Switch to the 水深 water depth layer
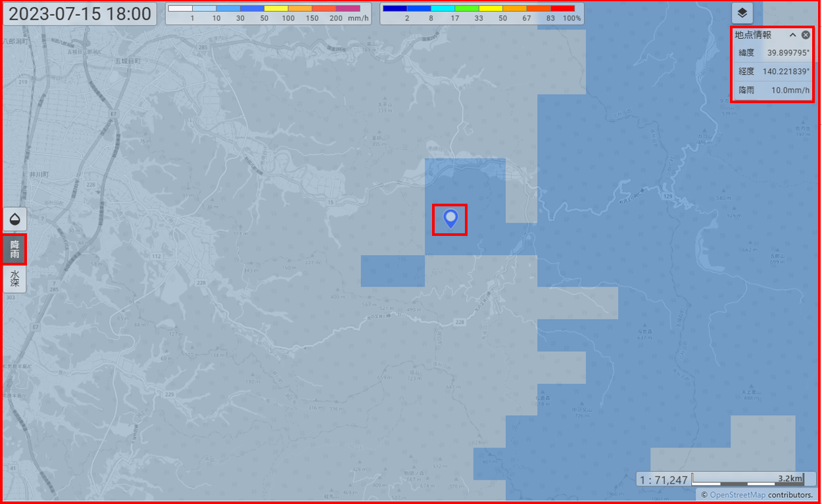This screenshot has height=504, width=822. 14,279
